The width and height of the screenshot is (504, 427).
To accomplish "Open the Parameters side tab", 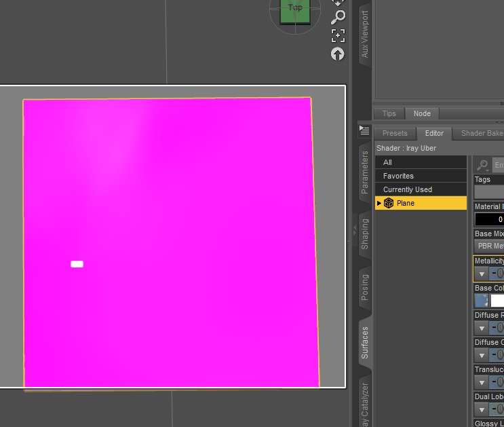I will click(364, 172).
